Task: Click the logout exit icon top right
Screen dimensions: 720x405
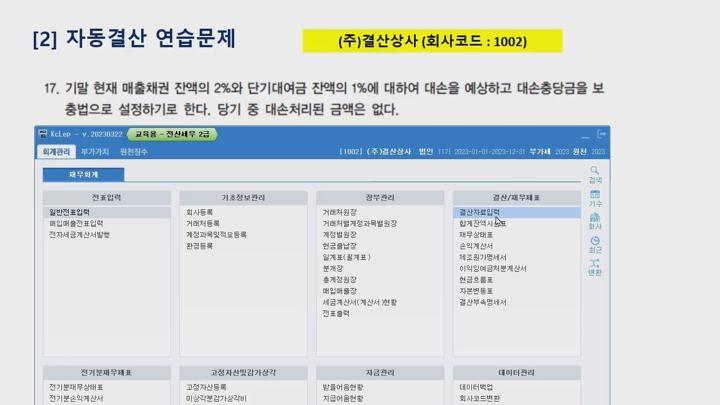Action: coord(601,134)
